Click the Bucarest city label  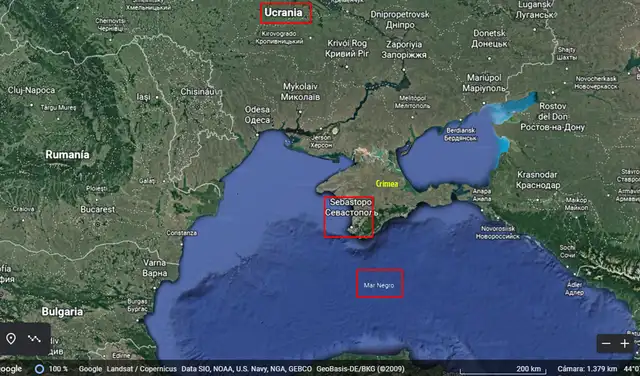98,209
